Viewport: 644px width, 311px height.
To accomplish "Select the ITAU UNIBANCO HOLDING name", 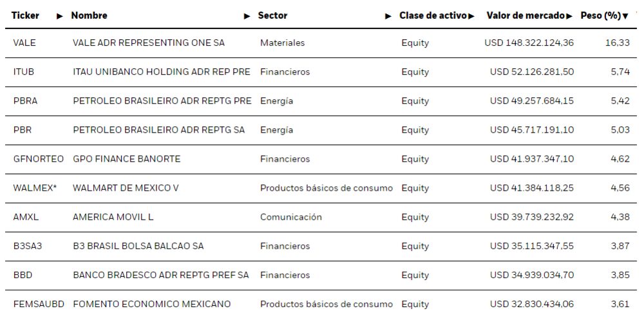I will (x=161, y=72).
